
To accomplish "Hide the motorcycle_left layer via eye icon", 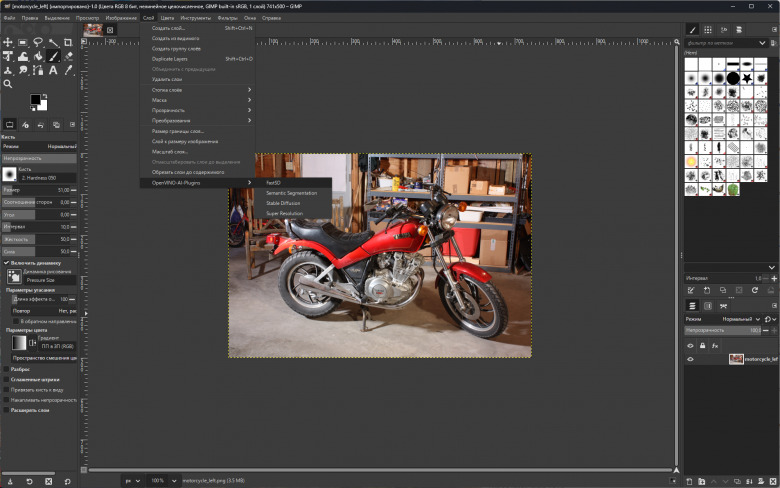I will [x=690, y=359].
